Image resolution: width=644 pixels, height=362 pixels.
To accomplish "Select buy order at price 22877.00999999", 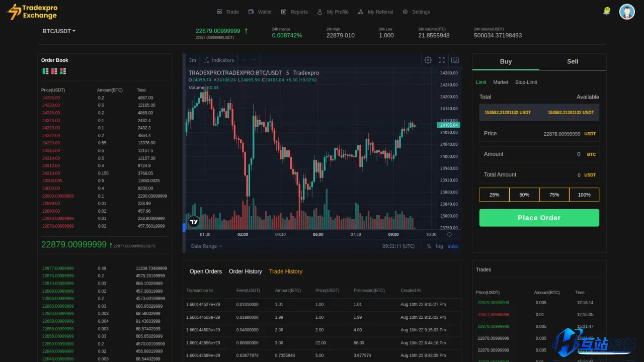I will click(104, 268).
